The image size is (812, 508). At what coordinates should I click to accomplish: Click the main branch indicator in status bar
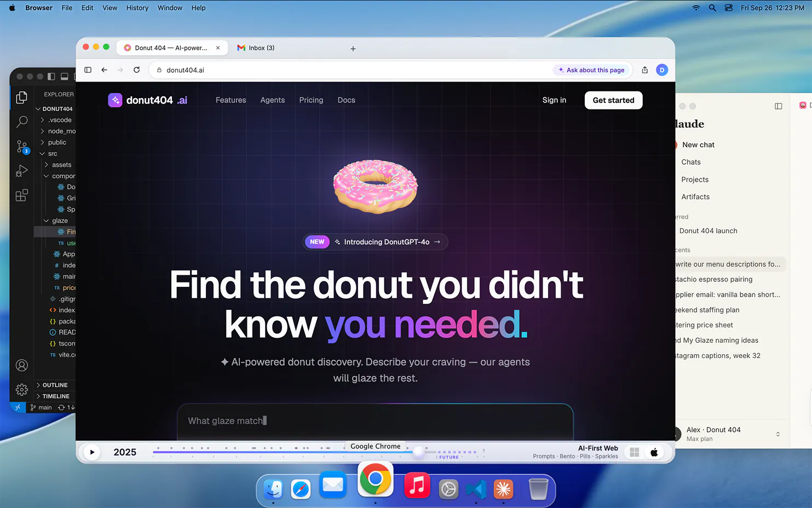click(41, 407)
